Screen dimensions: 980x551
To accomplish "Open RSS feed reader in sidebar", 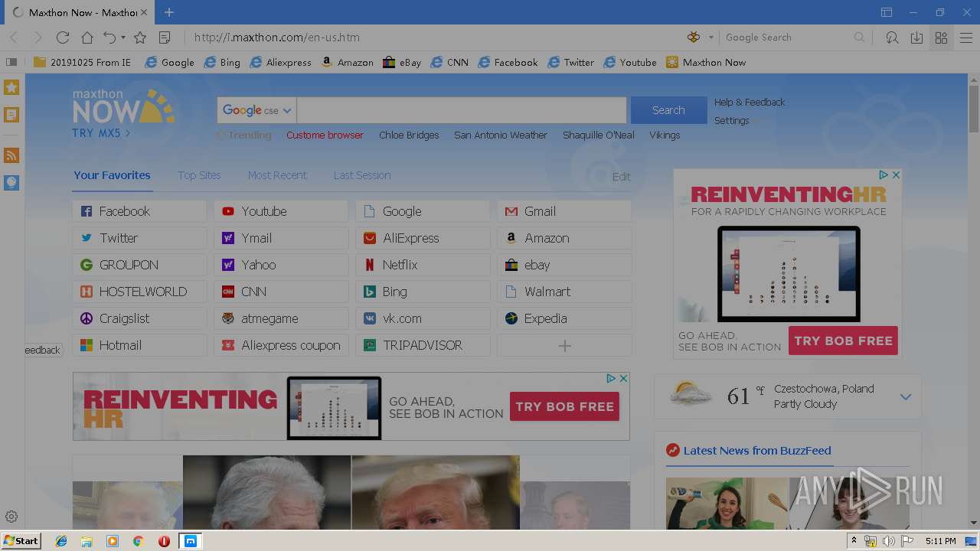I will coord(11,155).
